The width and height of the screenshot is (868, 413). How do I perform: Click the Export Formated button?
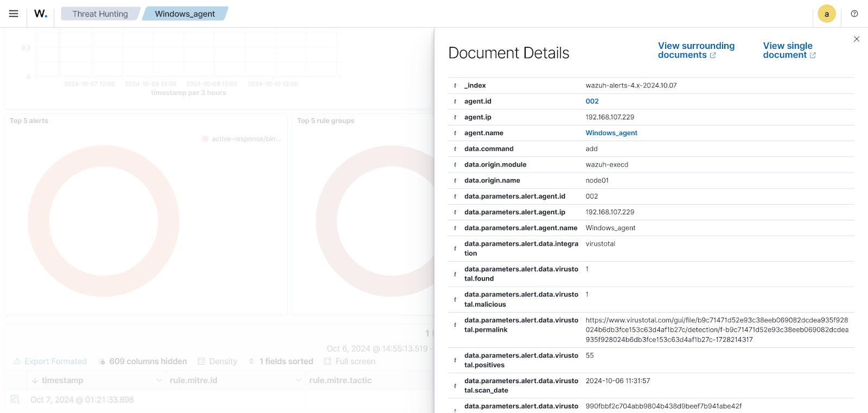click(50, 361)
